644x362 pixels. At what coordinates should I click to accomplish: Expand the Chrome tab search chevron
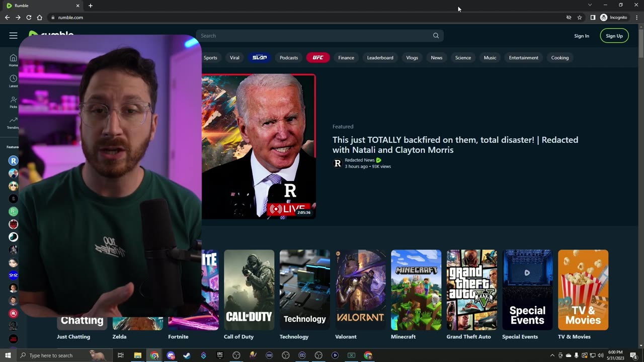coord(590,5)
